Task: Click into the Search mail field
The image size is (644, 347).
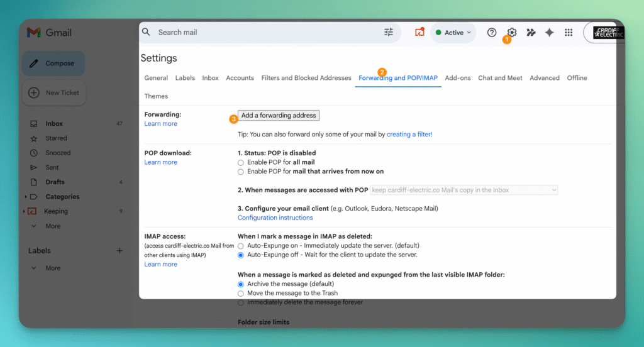Action: 269,32
